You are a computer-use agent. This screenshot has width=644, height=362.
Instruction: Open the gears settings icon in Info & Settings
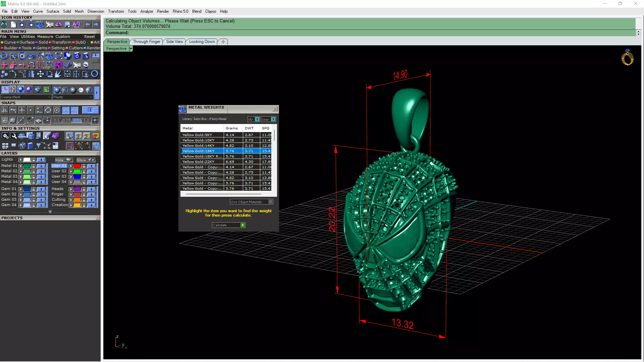coord(5,136)
